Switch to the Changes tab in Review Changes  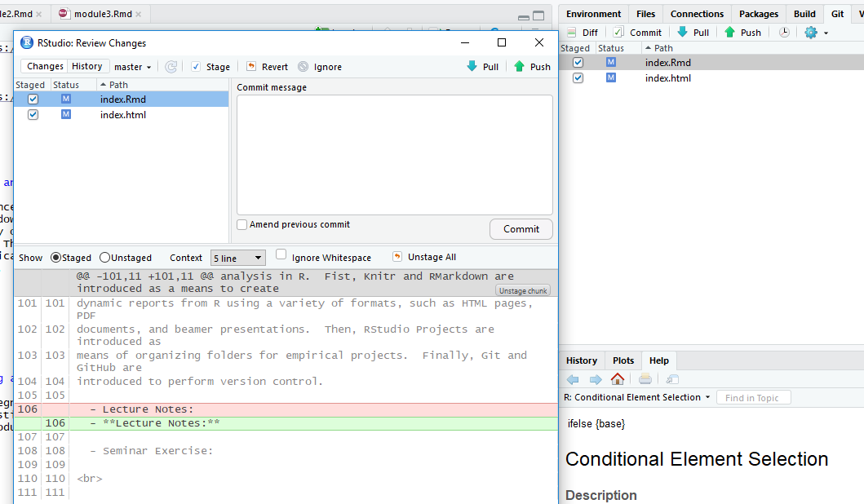45,66
